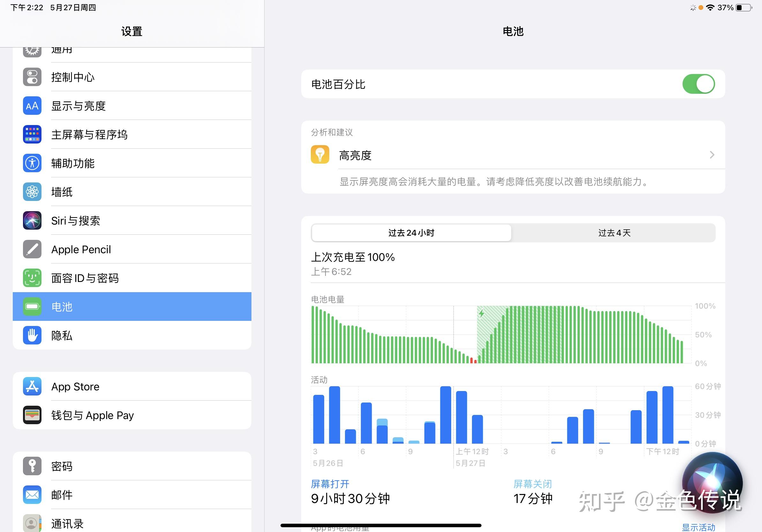The height and width of the screenshot is (532, 762).
Task: Open Siri与搜索 settings
Action: (132, 221)
